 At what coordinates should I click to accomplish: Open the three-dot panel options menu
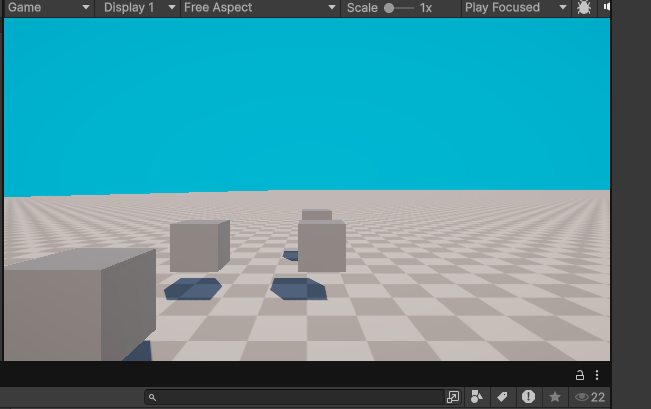click(x=597, y=375)
